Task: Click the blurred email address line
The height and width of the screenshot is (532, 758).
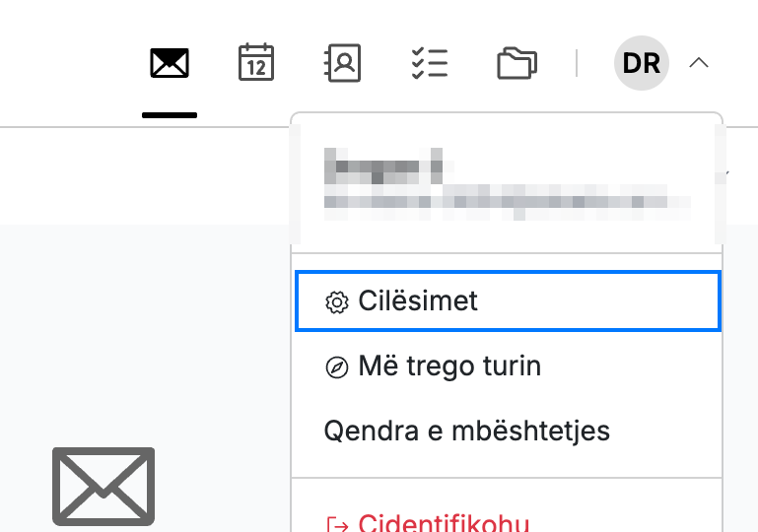Action: point(507,202)
